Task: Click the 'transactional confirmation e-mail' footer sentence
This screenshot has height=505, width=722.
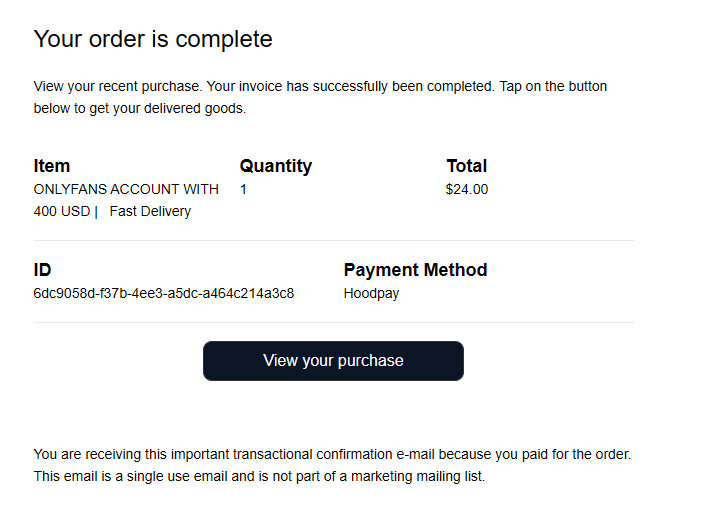Action: point(332,454)
